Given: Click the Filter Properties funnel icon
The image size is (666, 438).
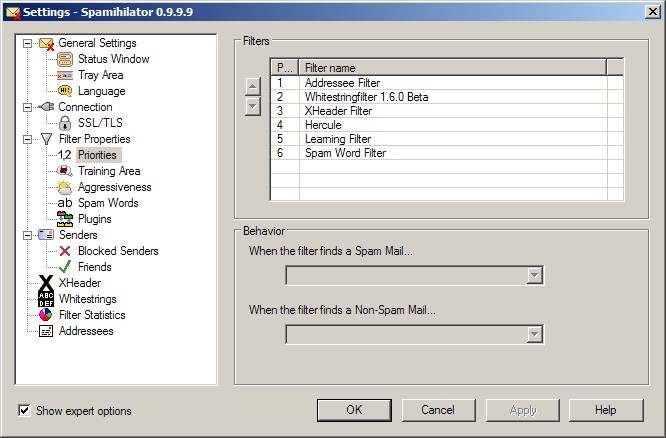Looking at the screenshot, I should click(x=46, y=139).
